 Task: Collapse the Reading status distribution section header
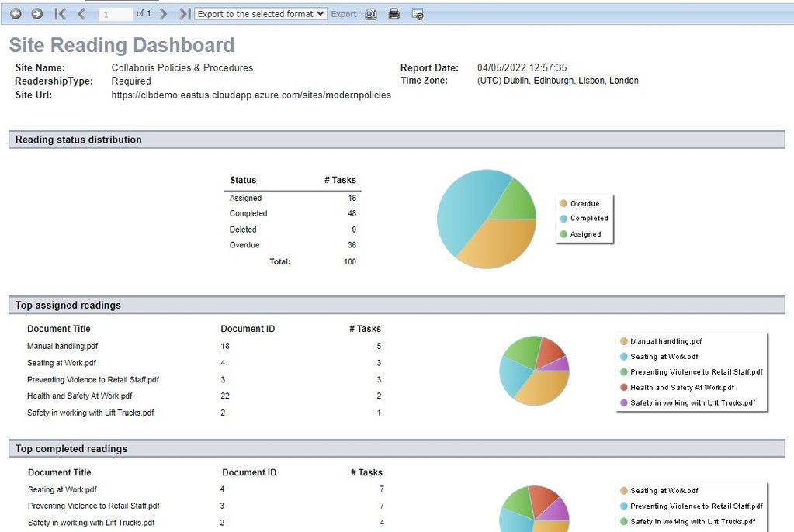click(x=77, y=140)
